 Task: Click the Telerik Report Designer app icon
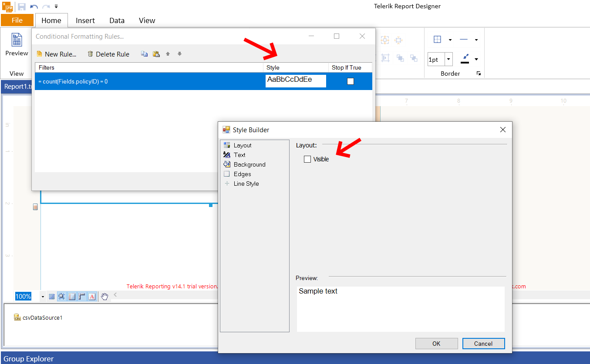coord(7,6)
